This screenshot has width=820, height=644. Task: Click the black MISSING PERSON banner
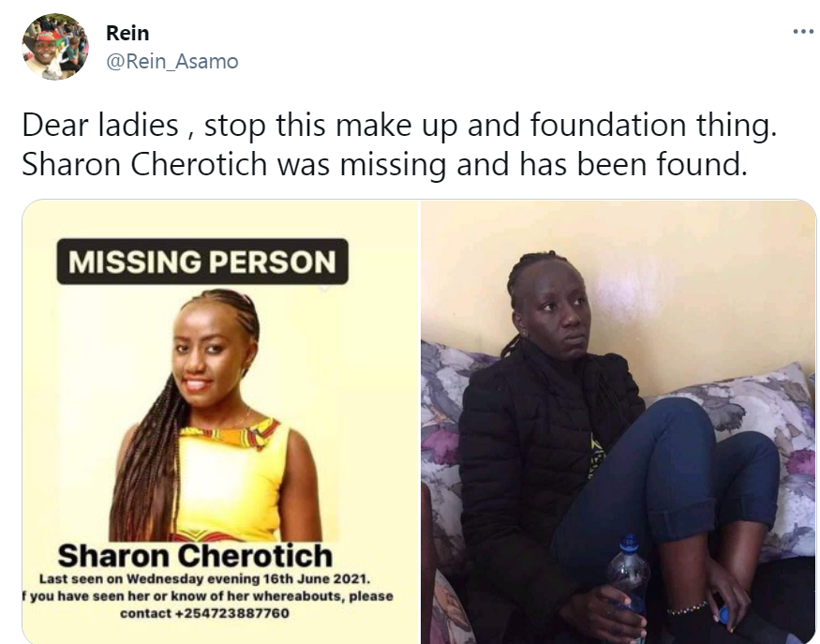[x=202, y=262]
